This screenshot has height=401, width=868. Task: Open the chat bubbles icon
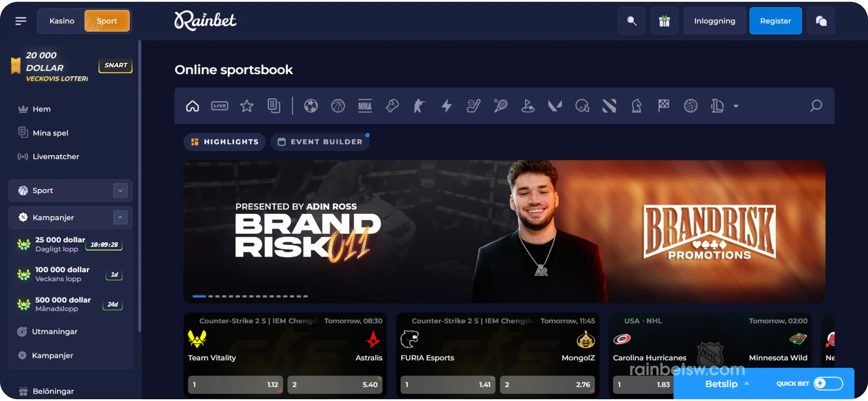[821, 21]
